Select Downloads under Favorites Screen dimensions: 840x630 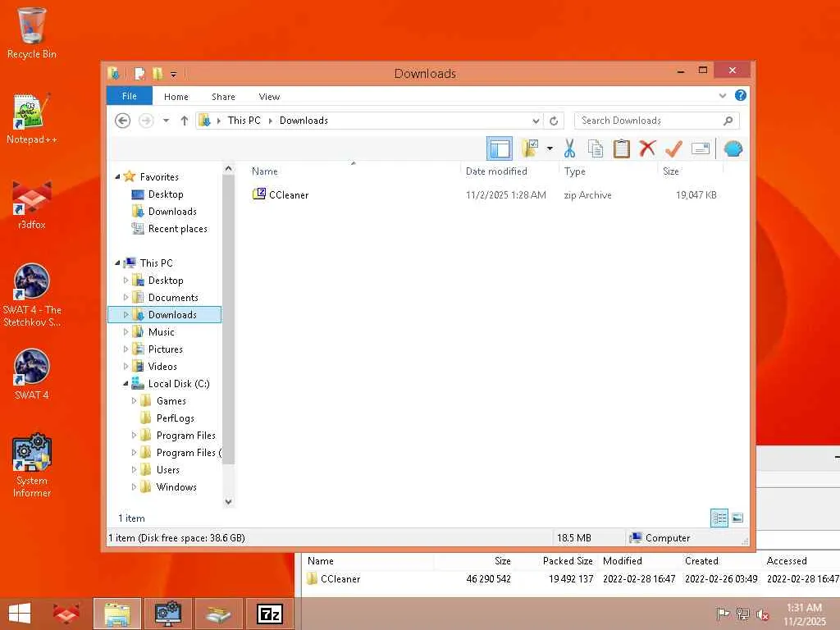coord(172,211)
